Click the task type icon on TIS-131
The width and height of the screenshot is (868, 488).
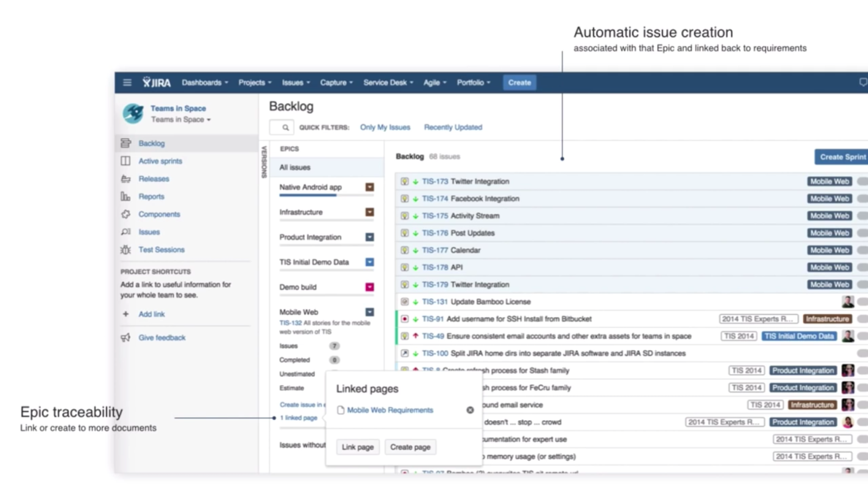click(405, 302)
